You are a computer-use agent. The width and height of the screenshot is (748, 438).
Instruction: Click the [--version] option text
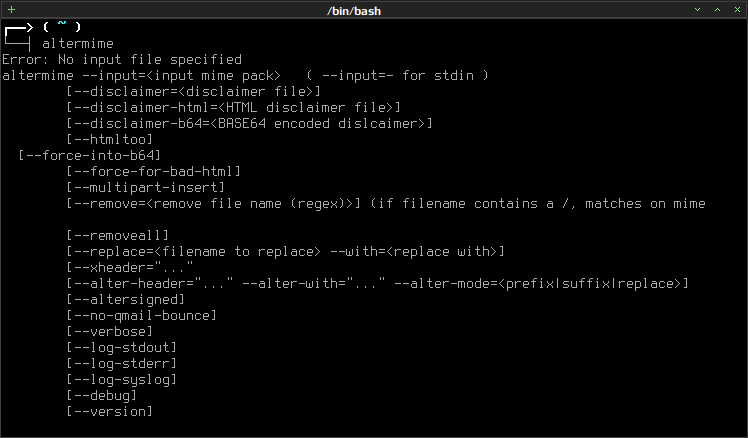[x=110, y=411]
